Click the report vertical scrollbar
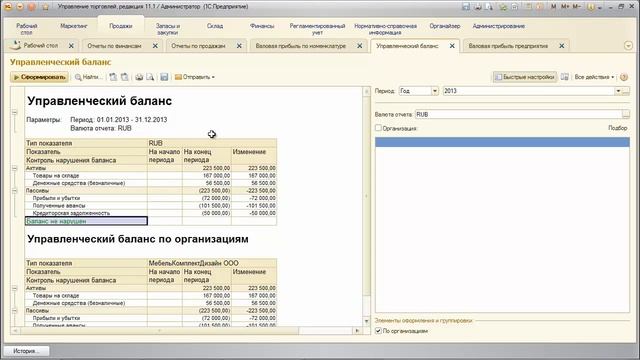The image size is (640, 360). (x=366, y=196)
